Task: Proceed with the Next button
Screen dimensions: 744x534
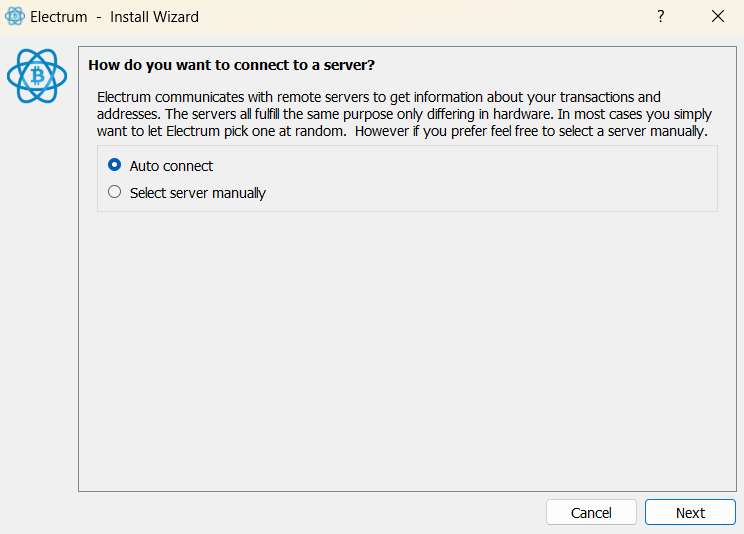Action: pyautogui.click(x=690, y=512)
